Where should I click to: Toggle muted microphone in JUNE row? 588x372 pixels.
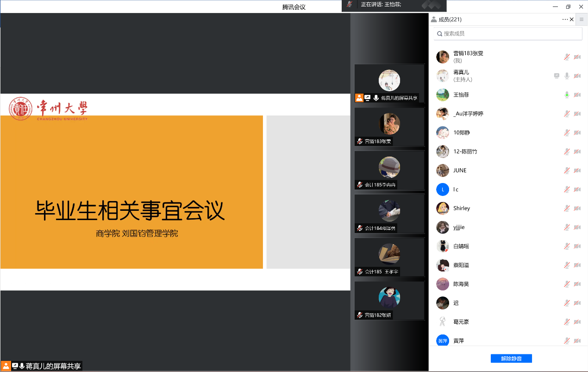567,170
